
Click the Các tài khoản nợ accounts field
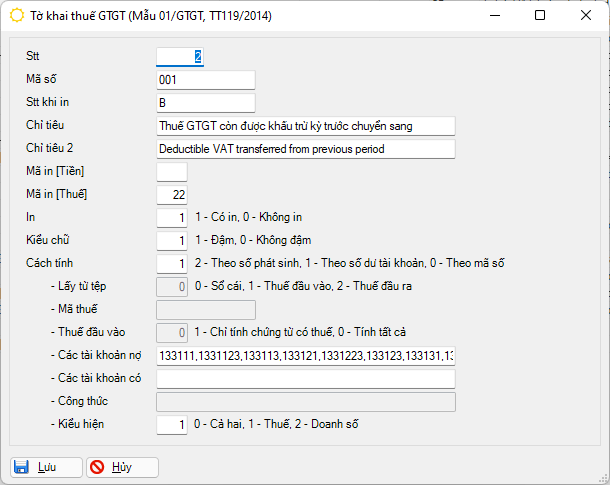click(x=305, y=356)
